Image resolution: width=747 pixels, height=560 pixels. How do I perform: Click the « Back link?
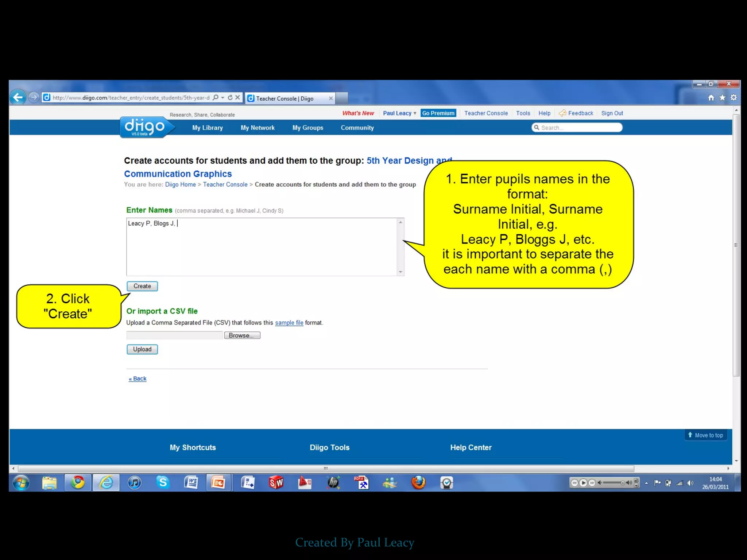137,379
